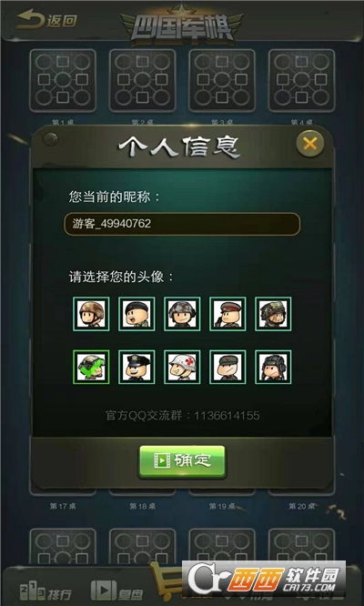Choose the goggled special forces avatar
Screen dimensions: 364x606
coord(273,314)
